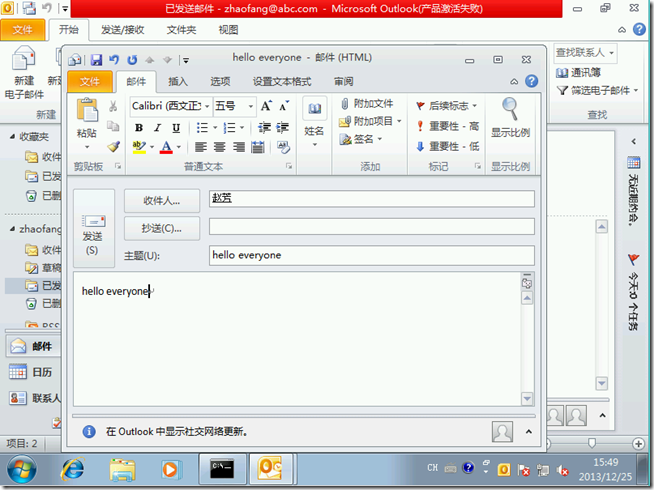The height and width of the screenshot is (490, 654).
Task: Toggle Underline formatting
Action: pos(176,128)
